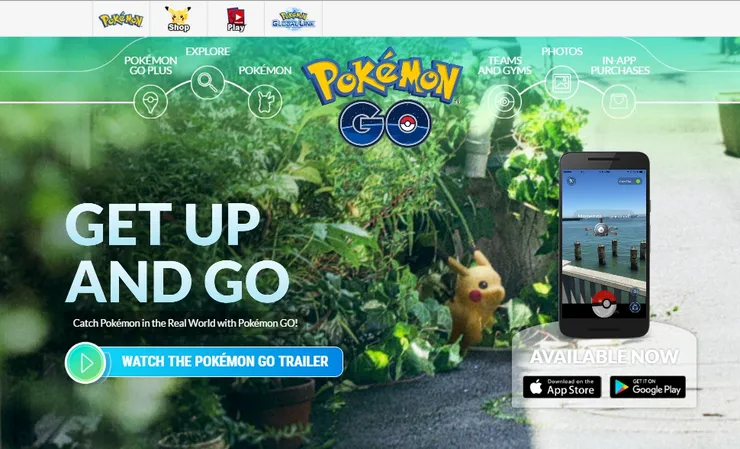The image size is (740, 449).
Task: Select the IN-APP PURCHASES menu label
Action: (620, 66)
